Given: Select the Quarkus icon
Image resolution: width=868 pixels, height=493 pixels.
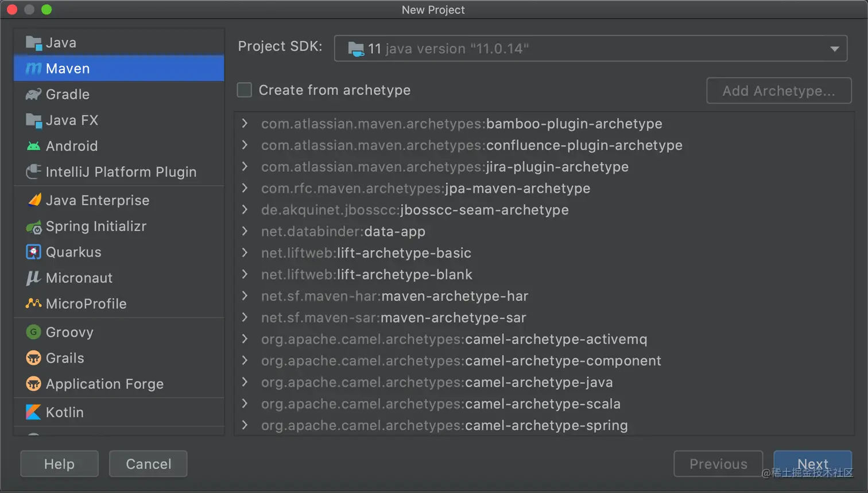Looking at the screenshot, I should point(33,252).
